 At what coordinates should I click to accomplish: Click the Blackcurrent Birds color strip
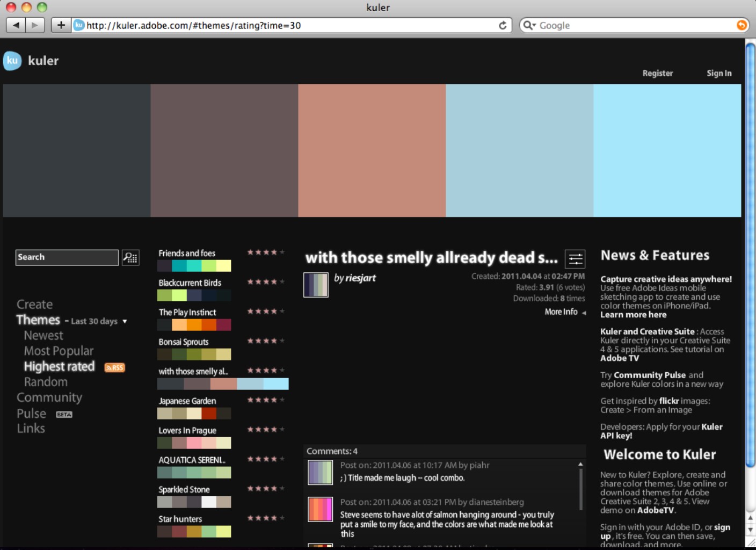pyautogui.click(x=194, y=295)
